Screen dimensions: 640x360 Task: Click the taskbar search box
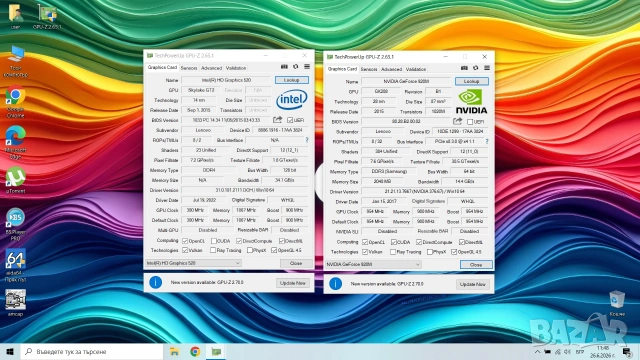[92, 351]
